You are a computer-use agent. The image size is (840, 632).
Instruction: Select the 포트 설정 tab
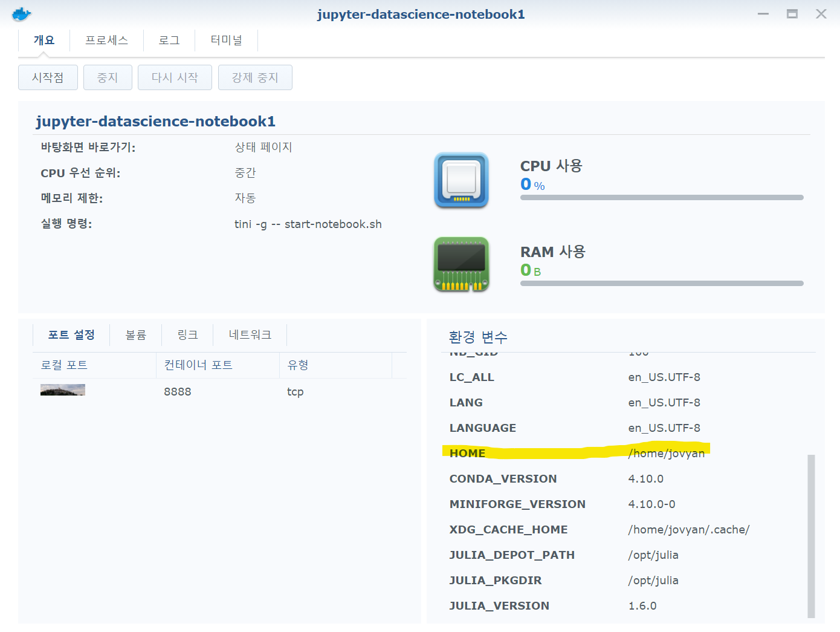71,334
